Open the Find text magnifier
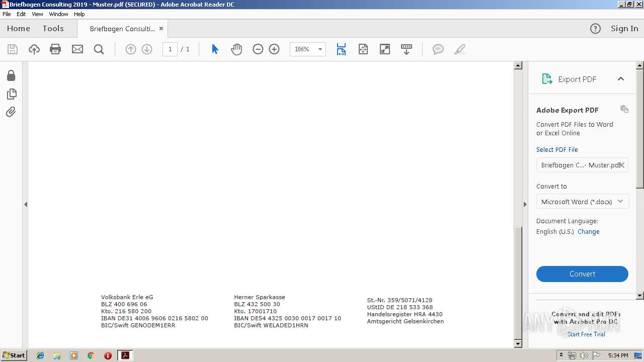Viewport: 644px width, 362px height. click(99, 49)
